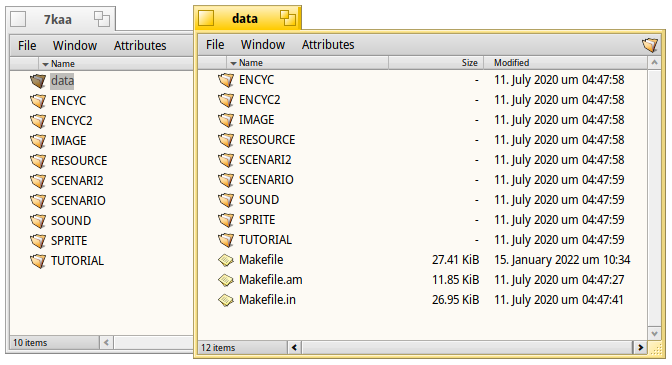Open Window menu in 7kaa window
The image size is (672, 365).
pyautogui.click(x=75, y=45)
